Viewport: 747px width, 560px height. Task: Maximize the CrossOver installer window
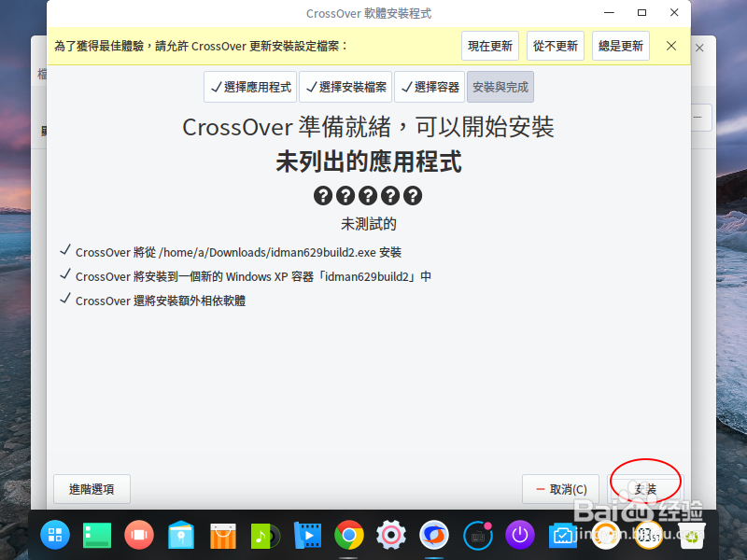pyautogui.click(x=641, y=13)
